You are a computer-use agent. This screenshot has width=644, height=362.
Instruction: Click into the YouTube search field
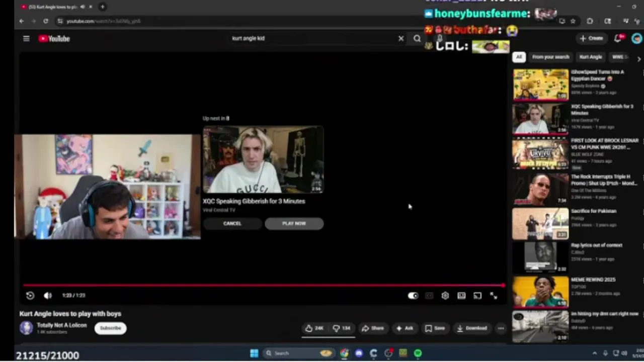coord(312,38)
